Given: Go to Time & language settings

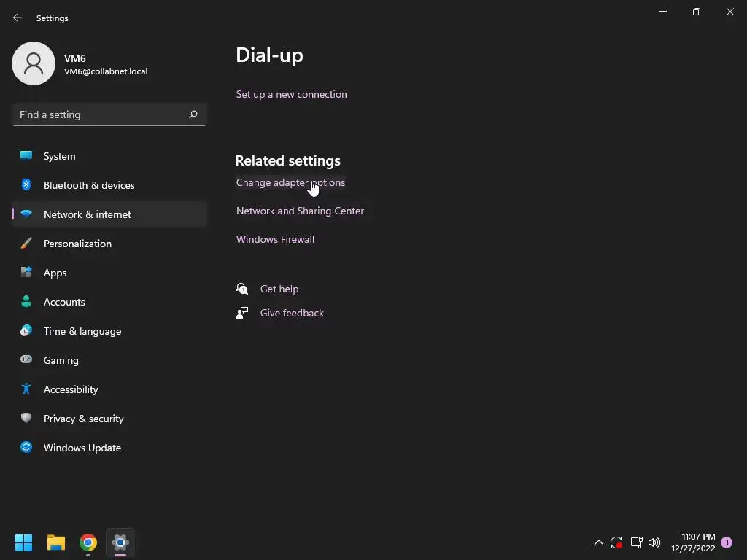Looking at the screenshot, I should point(109,331).
